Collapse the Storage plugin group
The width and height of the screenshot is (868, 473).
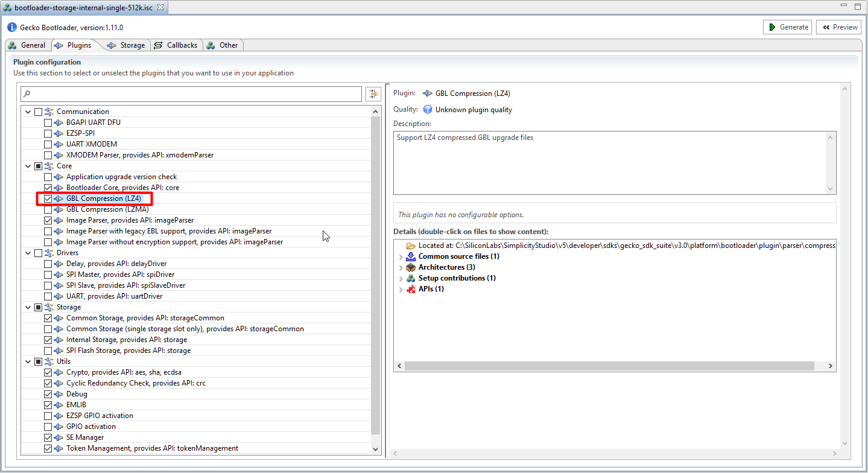(x=28, y=307)
